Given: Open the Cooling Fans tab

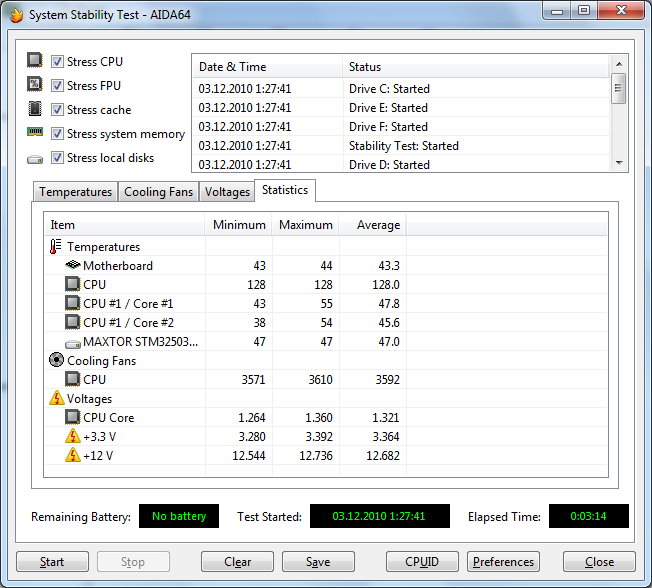Looking at the screenshot, I should (x=158, y=192).
